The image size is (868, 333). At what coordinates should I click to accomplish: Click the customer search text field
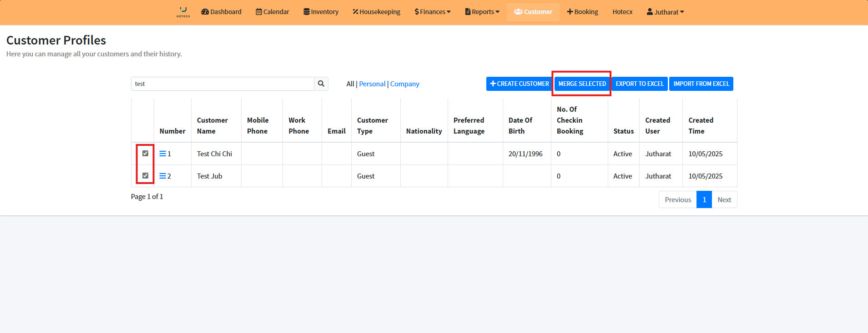(222, 84)
